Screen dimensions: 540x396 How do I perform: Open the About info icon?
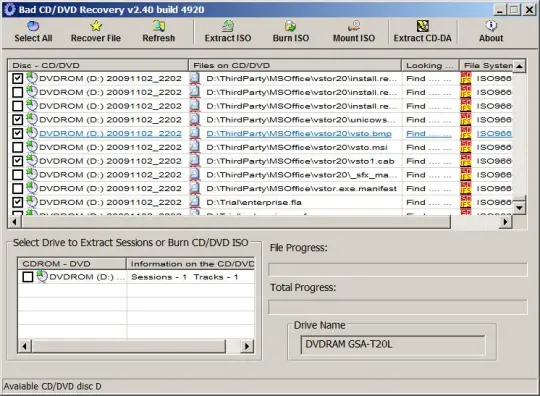pos(491,26)
